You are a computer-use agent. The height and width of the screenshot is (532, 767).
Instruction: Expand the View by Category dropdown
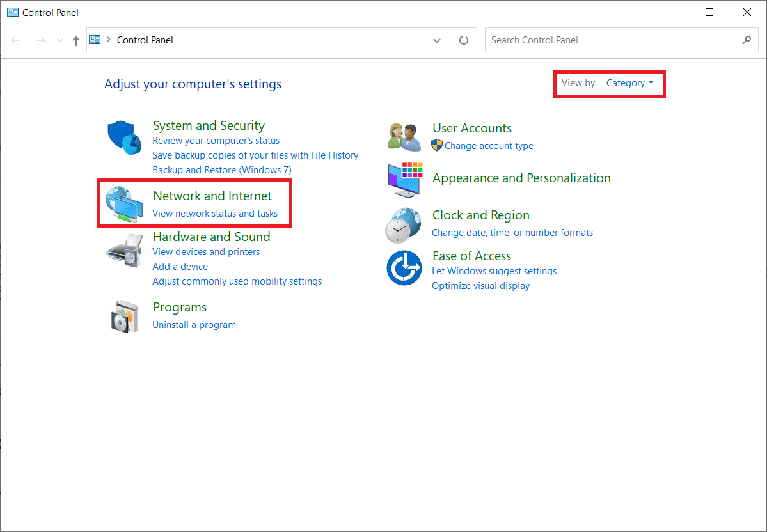(629, 83)
